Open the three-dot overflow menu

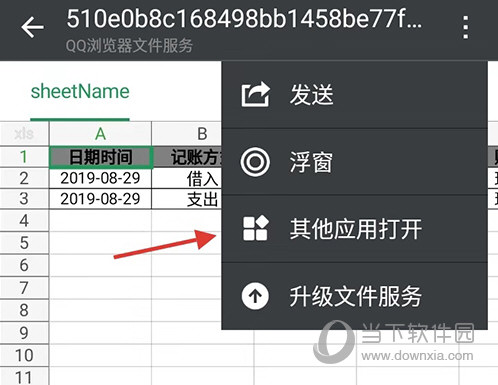click(466, 27)
